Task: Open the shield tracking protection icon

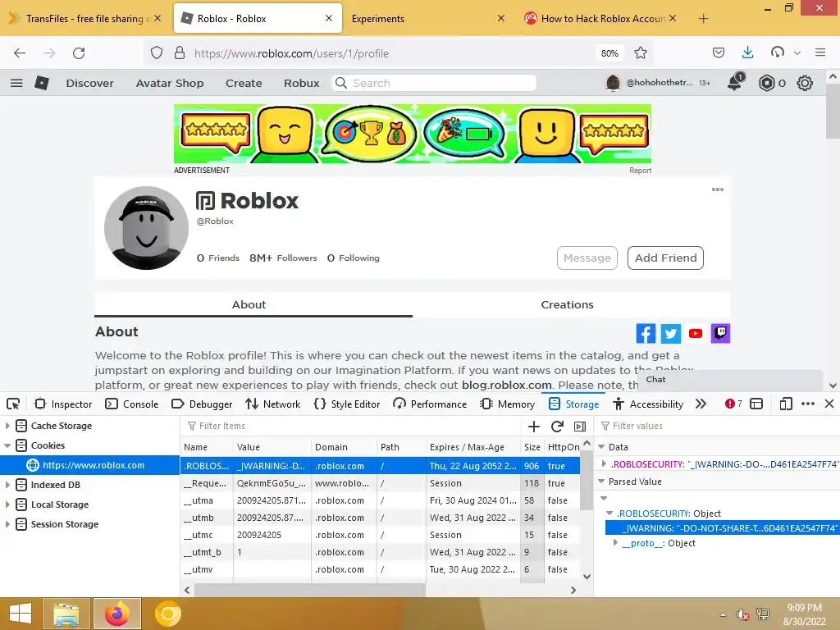Action: point(157,53)
